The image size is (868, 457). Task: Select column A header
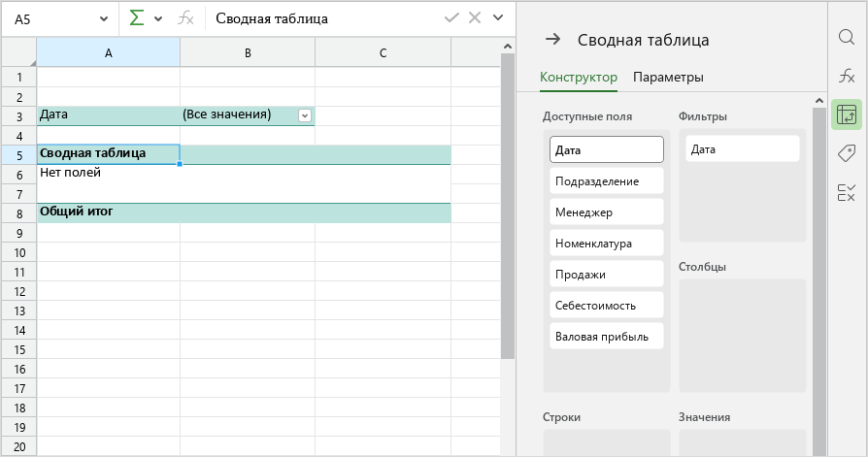[109, 53]
